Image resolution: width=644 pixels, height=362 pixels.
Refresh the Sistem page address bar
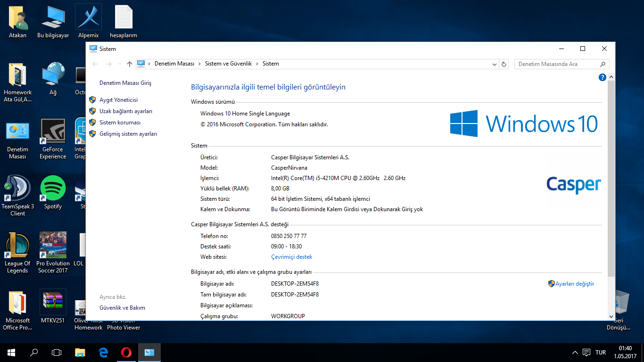pyautogui.click(x=504, y=64)
